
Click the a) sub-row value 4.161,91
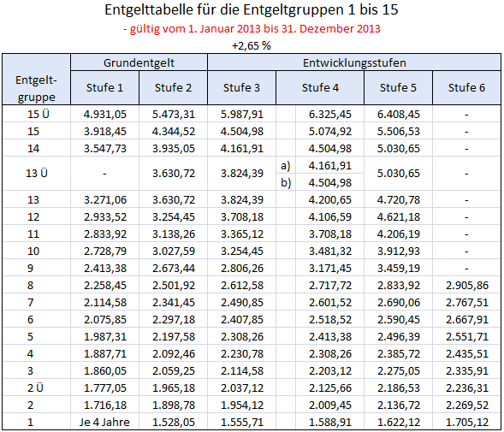tap(329, 166)
